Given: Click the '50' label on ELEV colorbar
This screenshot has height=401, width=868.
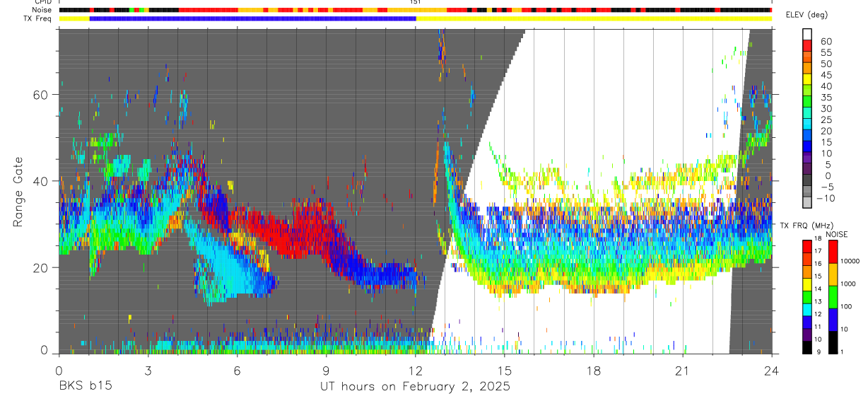Looking at the screenshot, I should [826, 64].
